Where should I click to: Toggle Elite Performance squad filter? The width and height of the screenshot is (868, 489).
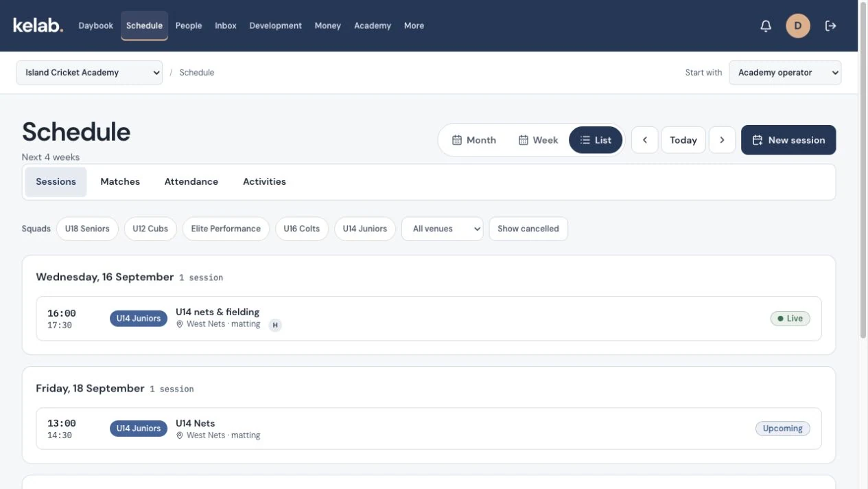(x=226, y=229)
